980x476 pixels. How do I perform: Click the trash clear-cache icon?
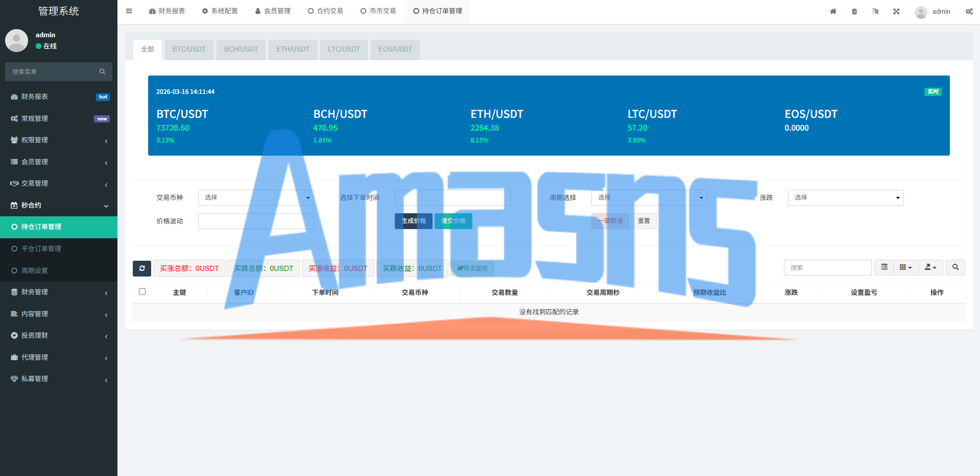click(x=854, y=11)
